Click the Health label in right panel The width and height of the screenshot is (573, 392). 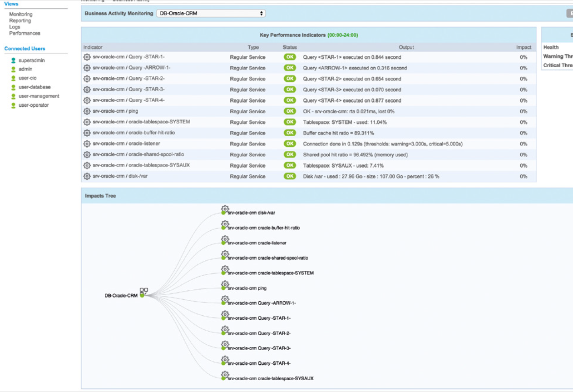(551, 47)
